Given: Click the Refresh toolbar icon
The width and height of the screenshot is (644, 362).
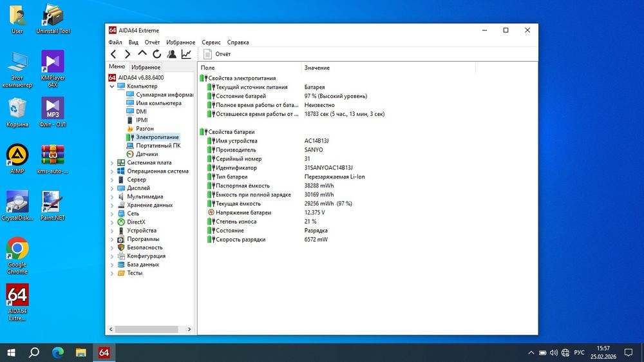Looking at the screenshot, I should click(x=156, y=54).
